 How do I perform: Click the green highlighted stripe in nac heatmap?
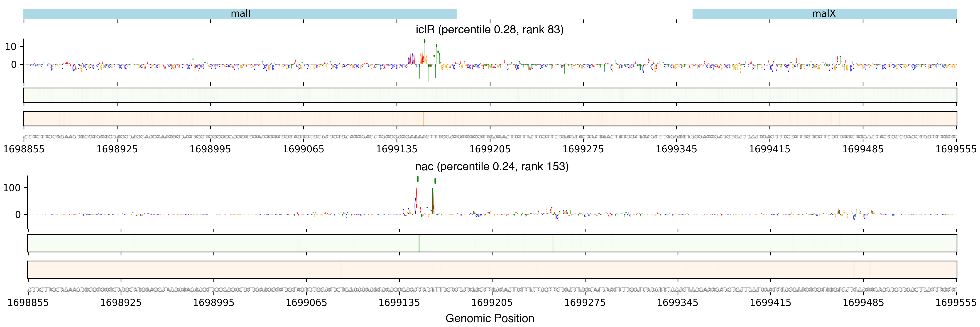419,243
